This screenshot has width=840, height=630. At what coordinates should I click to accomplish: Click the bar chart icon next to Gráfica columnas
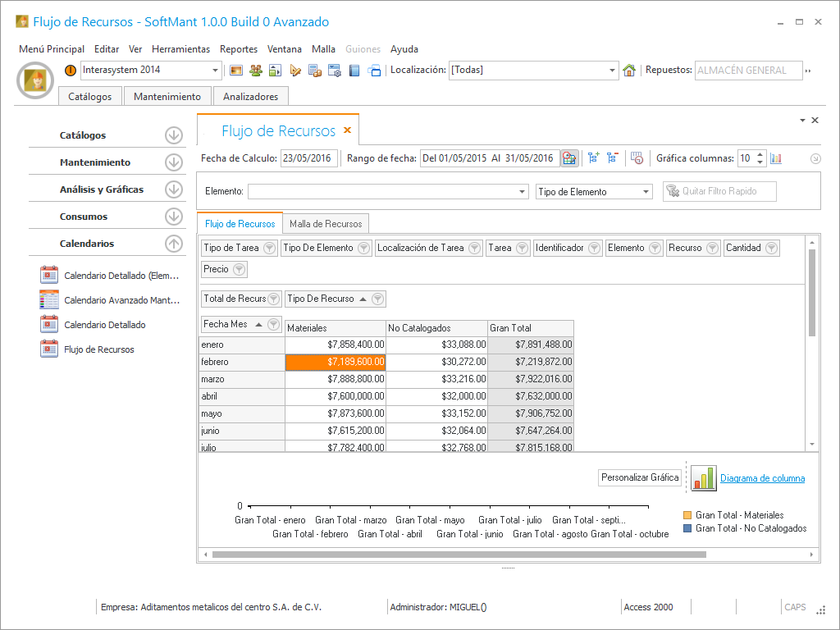pos(776,158)
